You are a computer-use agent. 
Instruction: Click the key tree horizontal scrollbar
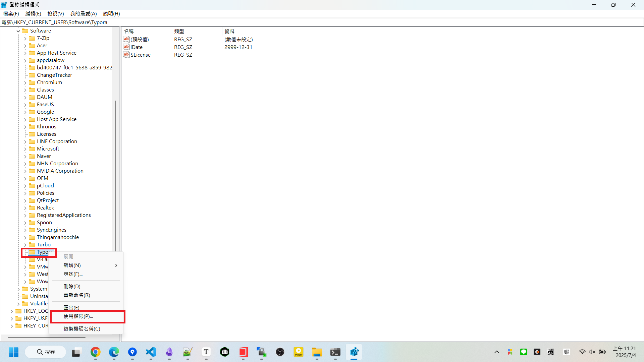click(x=46, y=338)
